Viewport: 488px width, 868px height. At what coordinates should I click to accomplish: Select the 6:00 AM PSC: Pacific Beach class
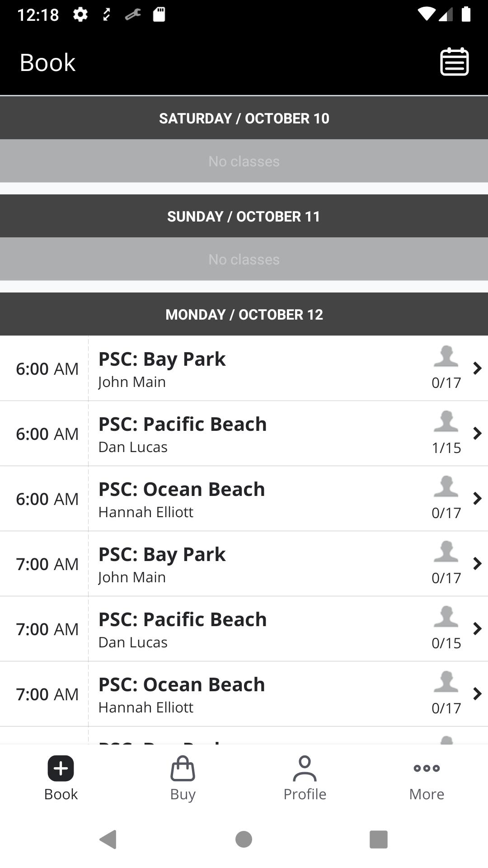click(244, 434)
